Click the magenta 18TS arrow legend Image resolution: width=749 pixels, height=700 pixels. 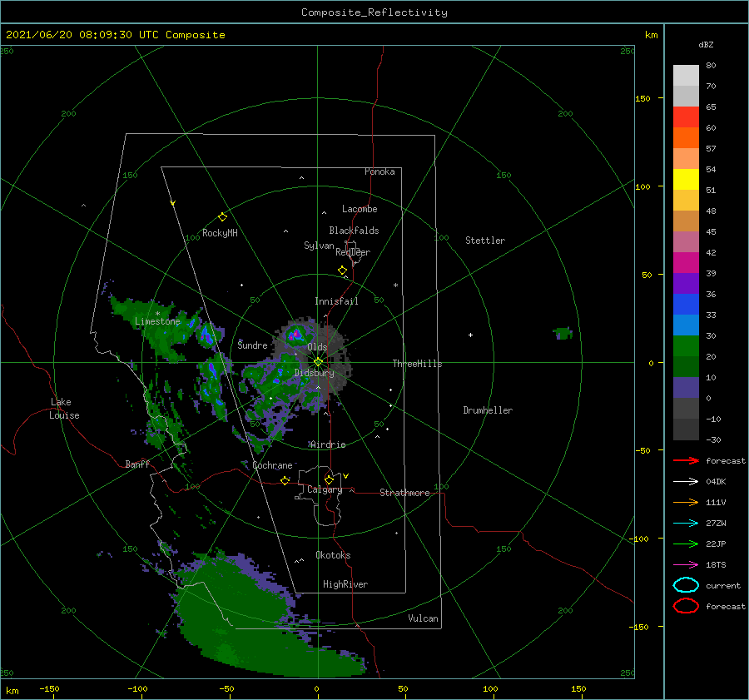point(686,565)
